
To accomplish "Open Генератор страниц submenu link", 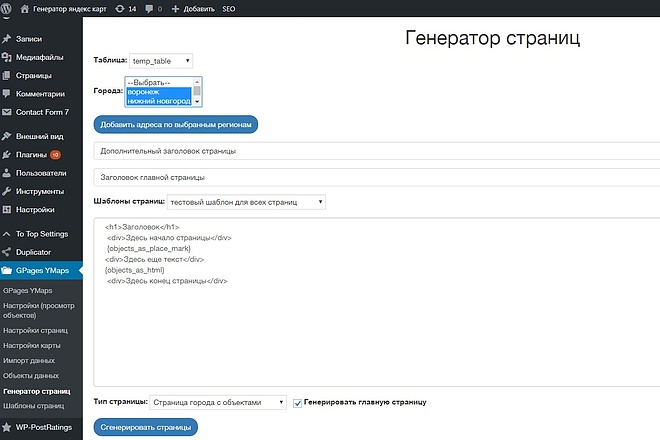I will [37, 391].
